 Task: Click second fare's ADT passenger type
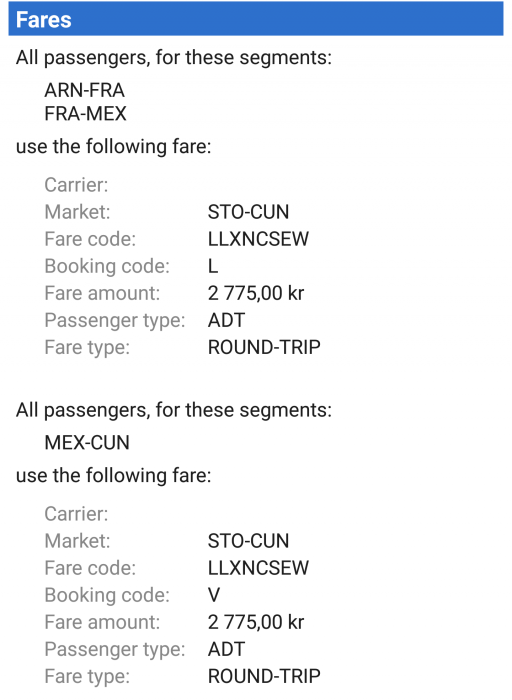[x=226, y=649]
